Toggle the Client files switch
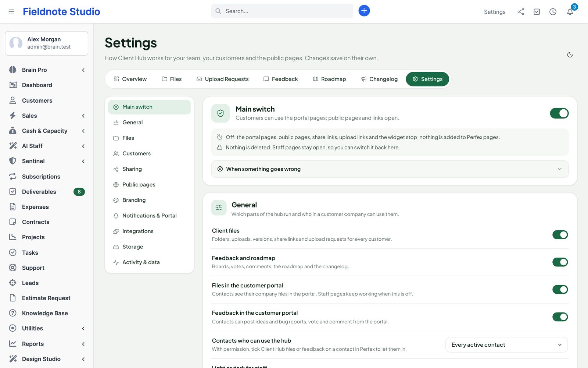 (560, 235)
